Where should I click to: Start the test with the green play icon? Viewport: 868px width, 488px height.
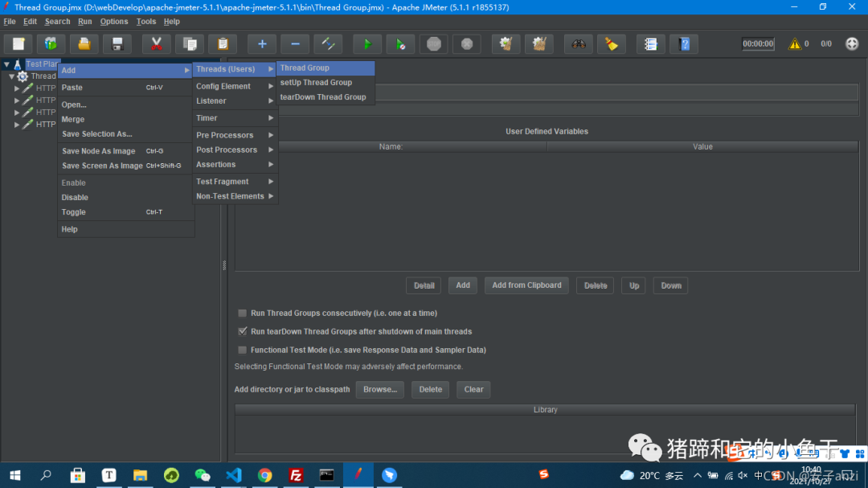point(367,43)
